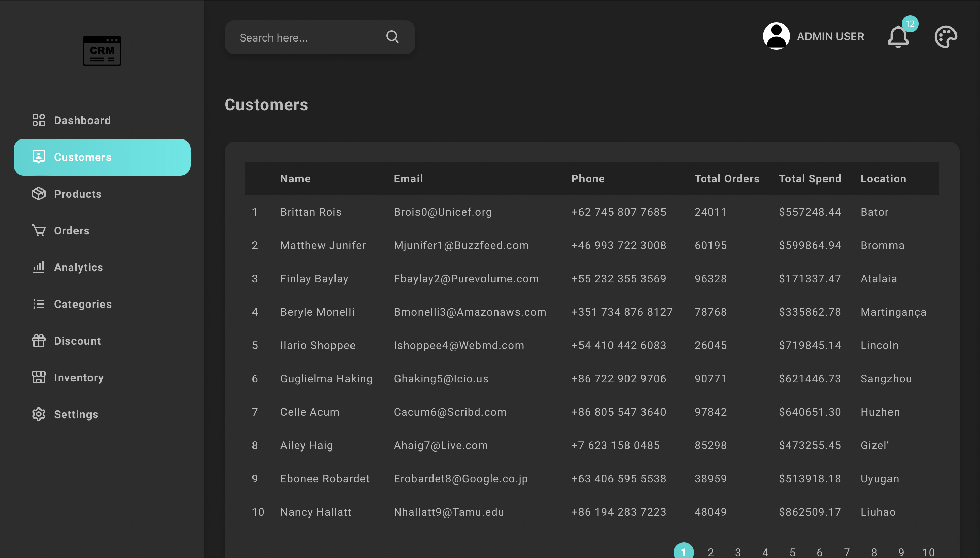Open the Admin User profile avatar

click(x=776, y=36)
